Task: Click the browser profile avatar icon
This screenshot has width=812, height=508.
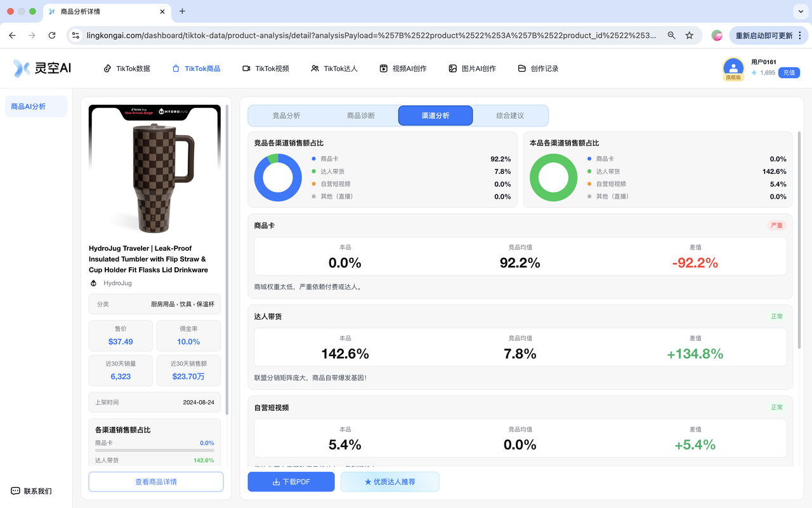Action: pos(717,36)
